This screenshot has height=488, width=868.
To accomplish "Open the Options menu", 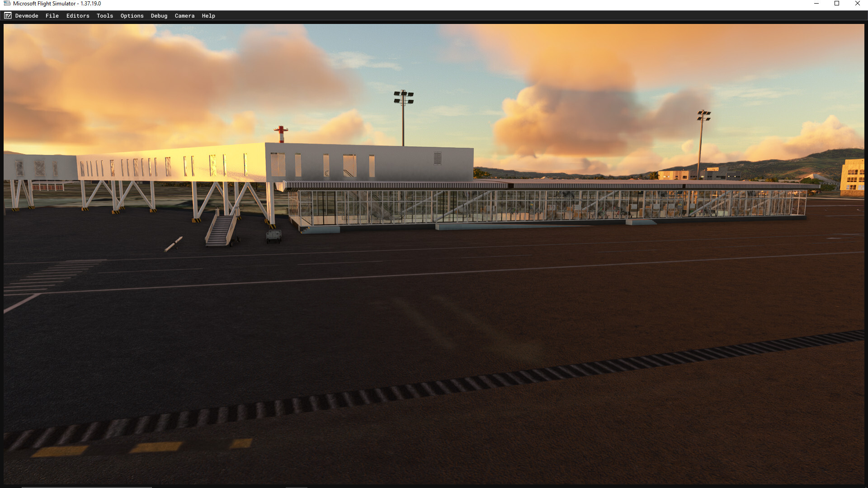I will (132, 15).
